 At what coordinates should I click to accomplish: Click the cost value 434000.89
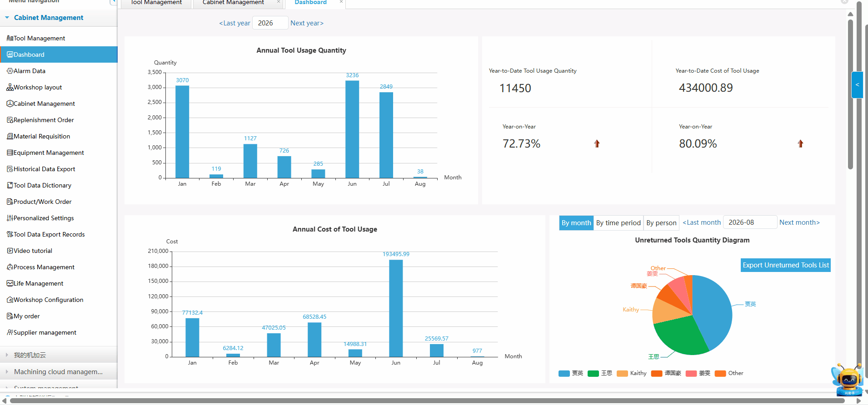[706, 88]
